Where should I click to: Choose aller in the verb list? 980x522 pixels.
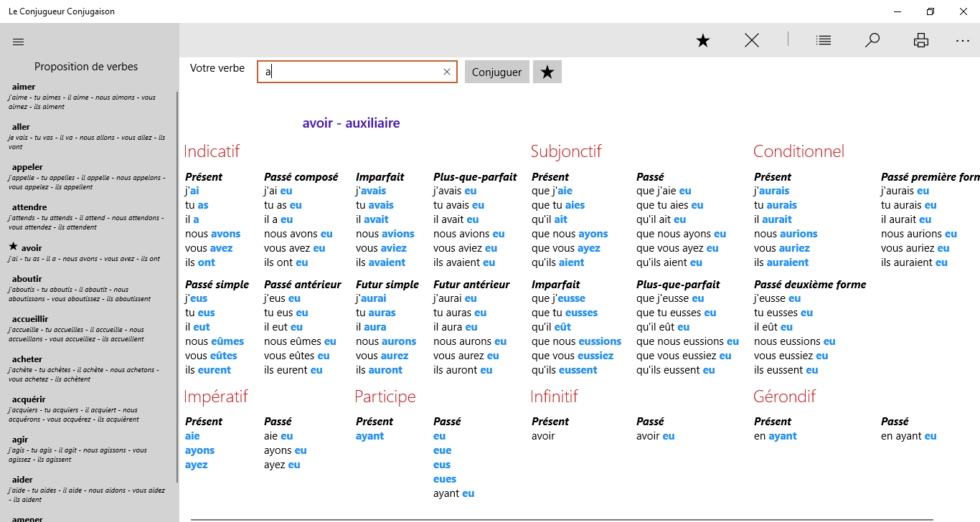[x=22, y=127]
